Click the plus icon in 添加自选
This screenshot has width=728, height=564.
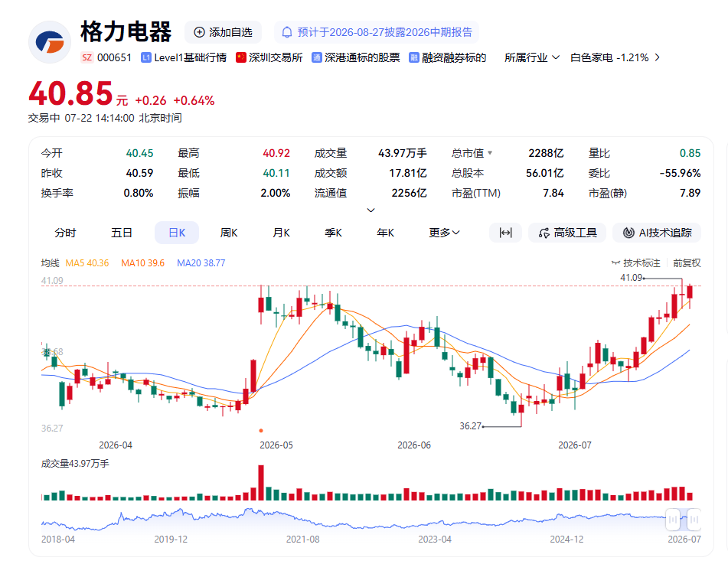pyautogui.click(x=199, y=32)
